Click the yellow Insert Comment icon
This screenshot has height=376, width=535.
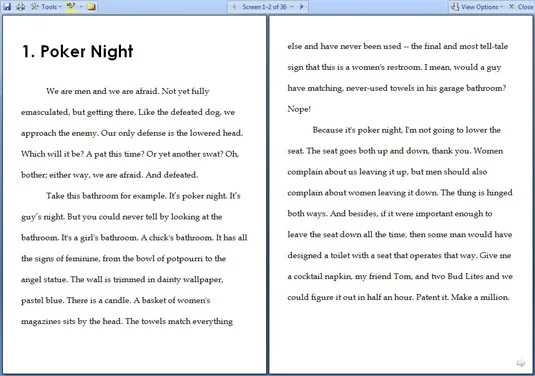91,6
